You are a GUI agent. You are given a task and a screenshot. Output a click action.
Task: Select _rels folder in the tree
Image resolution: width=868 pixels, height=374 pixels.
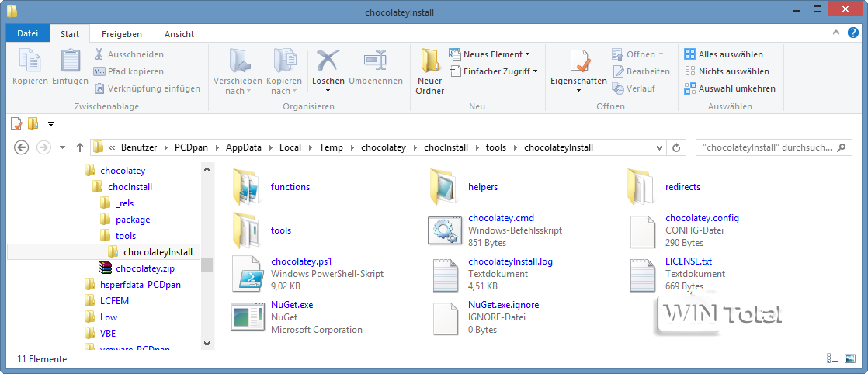point(124,203)
